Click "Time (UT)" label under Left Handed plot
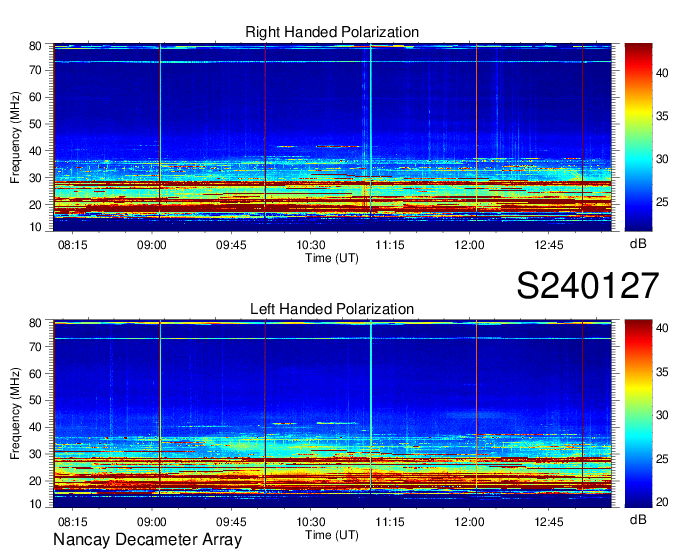Screen dimensions: 680x552 coord(332,535)
